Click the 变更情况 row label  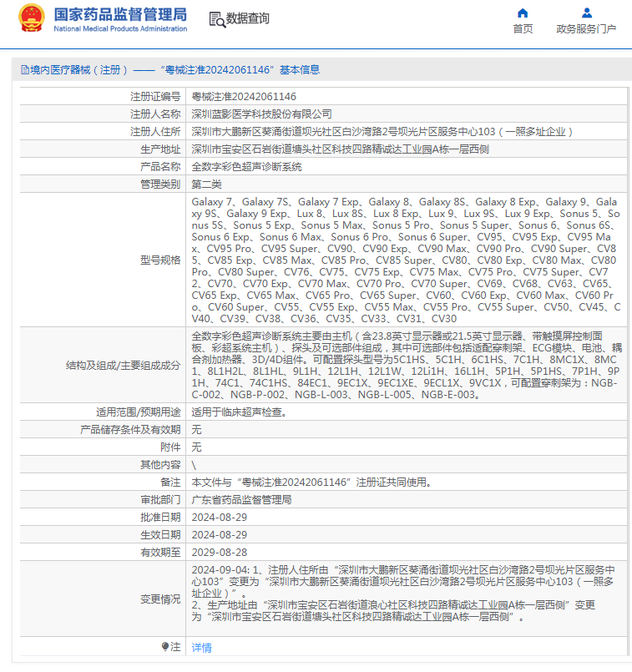160,599
